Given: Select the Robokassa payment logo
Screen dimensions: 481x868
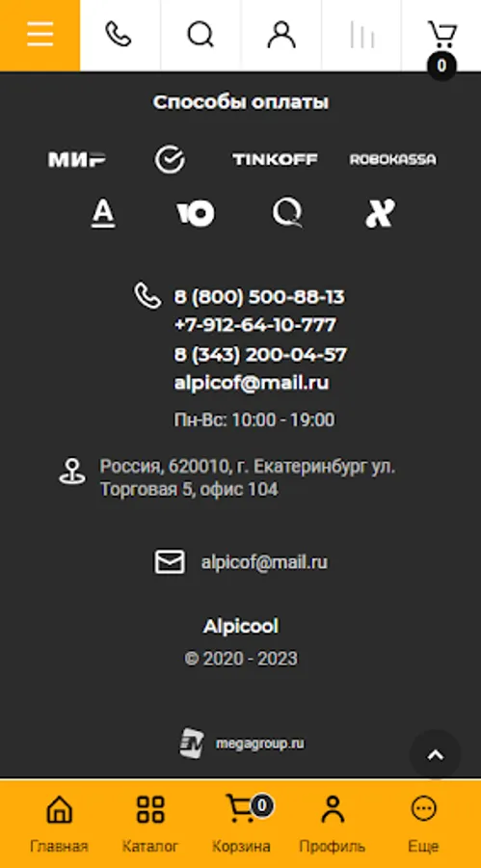Looking at the screenshot, I should 393,159.
